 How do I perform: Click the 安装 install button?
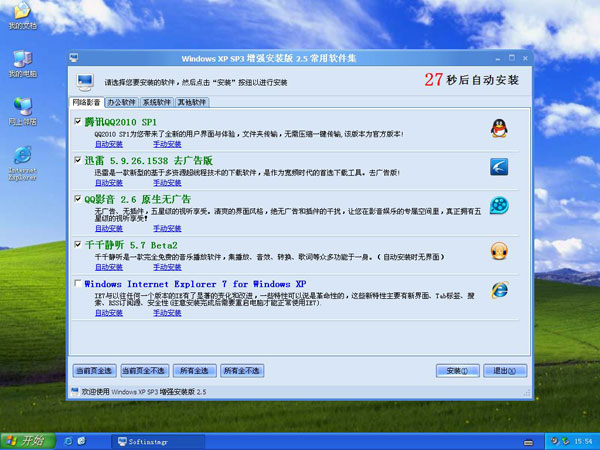click(x=457, y=370)
